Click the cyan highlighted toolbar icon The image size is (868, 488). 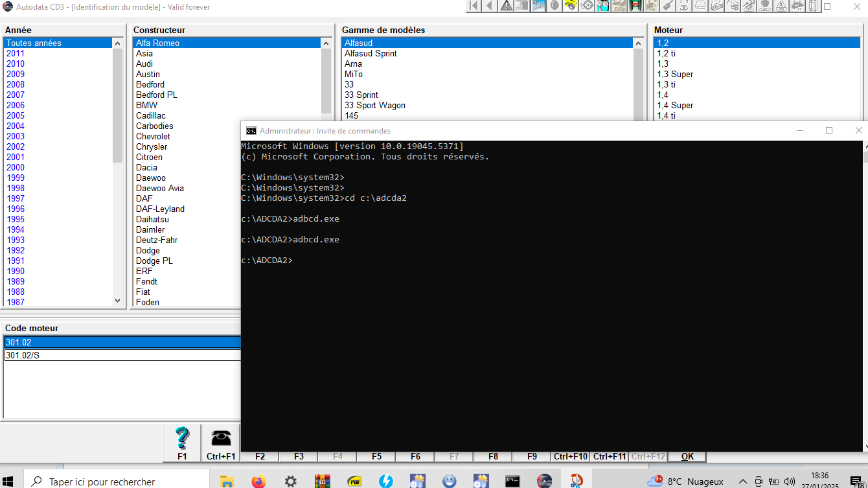(603, 6)
